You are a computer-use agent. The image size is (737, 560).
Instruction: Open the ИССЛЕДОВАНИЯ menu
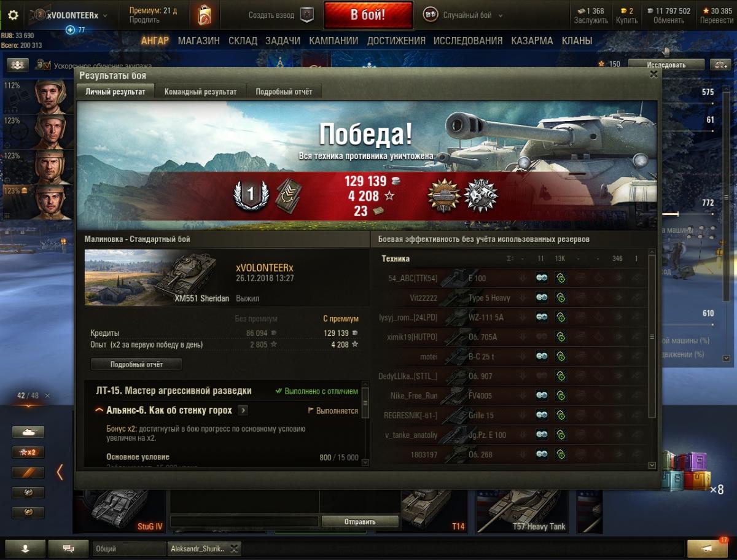coord(468,41)
